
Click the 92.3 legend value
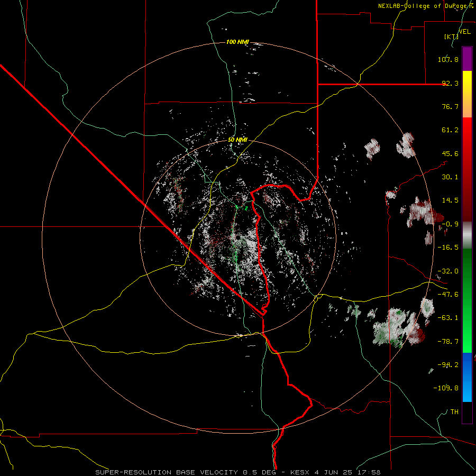450,83
